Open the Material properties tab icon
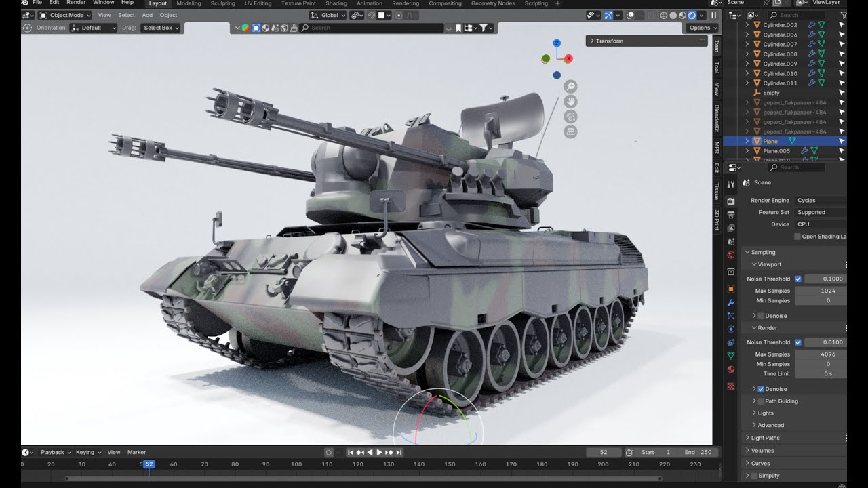Viewport: 868px width, 488px height. pyautogui.click(x=731, y=369)
